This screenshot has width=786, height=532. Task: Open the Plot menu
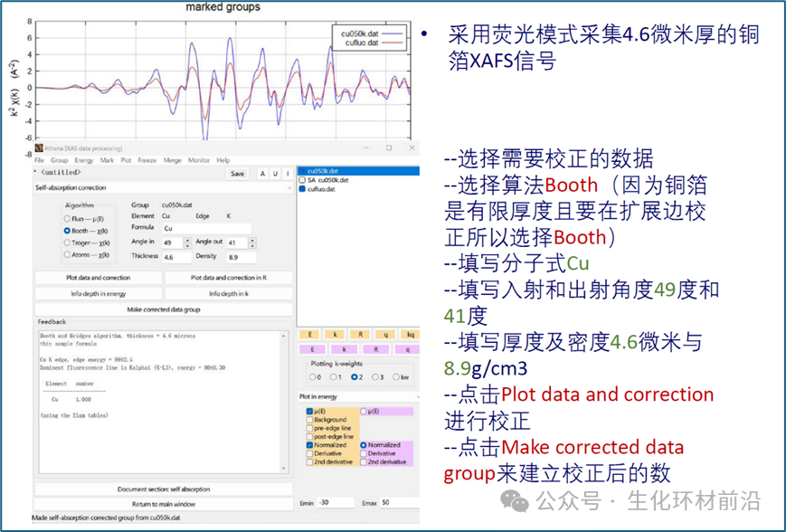tap(126, 160)
